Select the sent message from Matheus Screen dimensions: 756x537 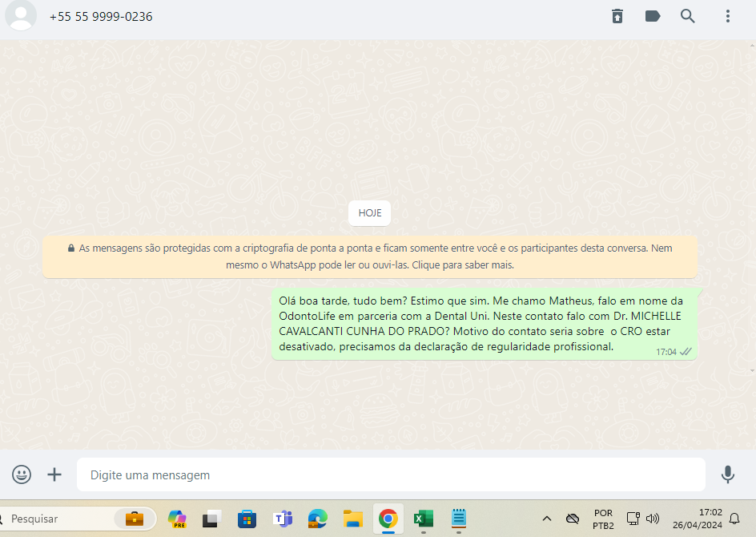(485, 325)
